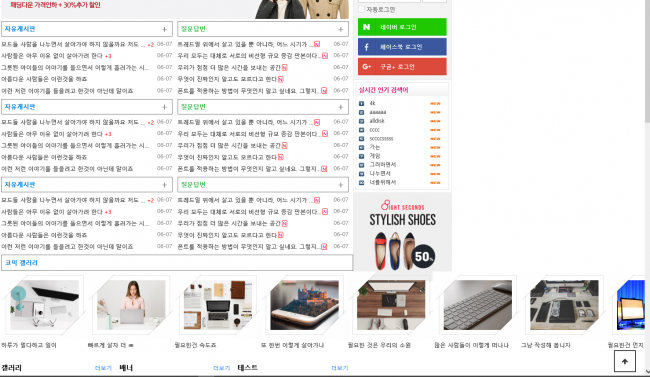Viewport: 650px width, 377px height.
Task: Expand the second free board plus icon
Action: pyautogui.click(x=165, y=107)
